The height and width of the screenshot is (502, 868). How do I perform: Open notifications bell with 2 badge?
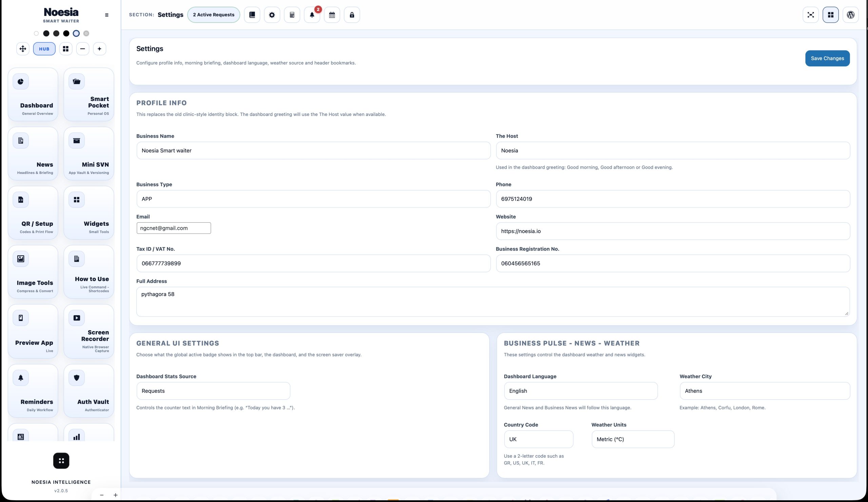pos(312,15)
